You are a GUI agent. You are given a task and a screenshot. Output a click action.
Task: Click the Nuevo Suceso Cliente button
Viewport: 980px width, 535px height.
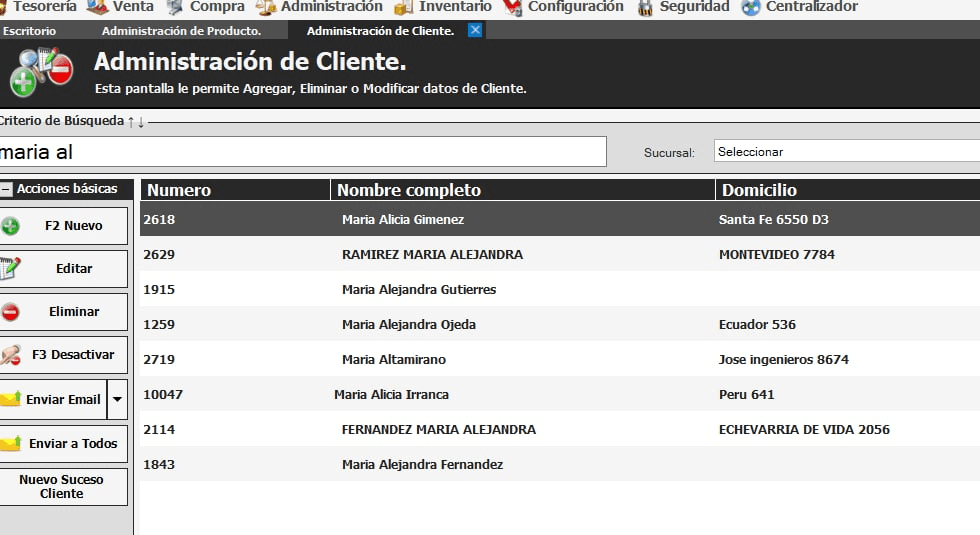pos(62,487)
